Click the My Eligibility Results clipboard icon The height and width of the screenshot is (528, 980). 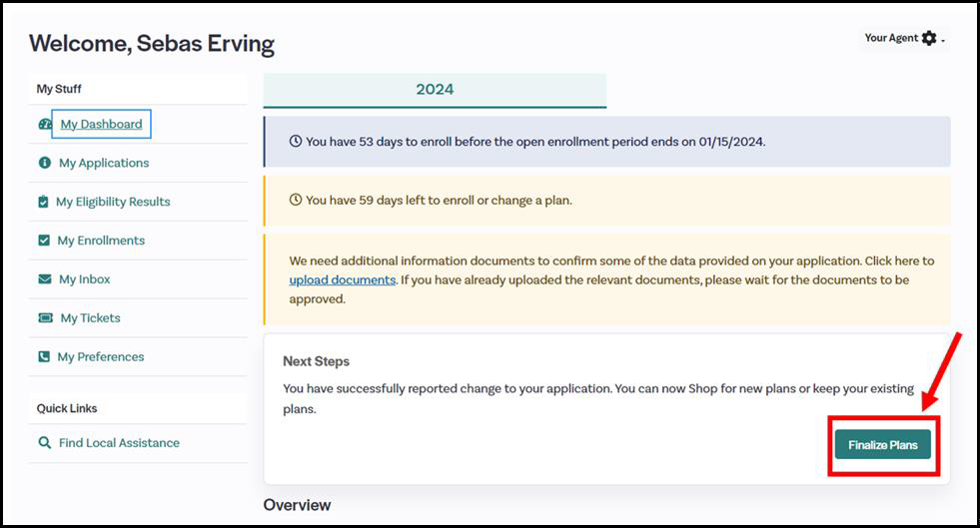(x=43, y=202)
